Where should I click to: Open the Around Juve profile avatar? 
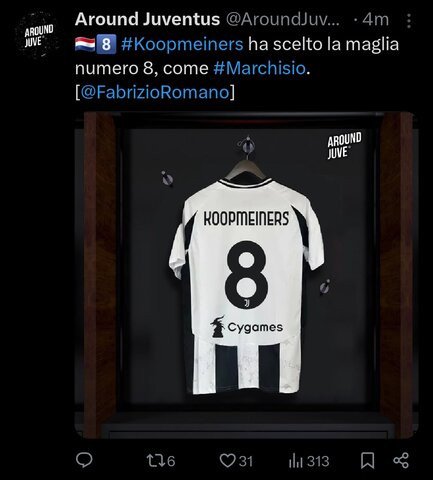click(x=39, y=35)
